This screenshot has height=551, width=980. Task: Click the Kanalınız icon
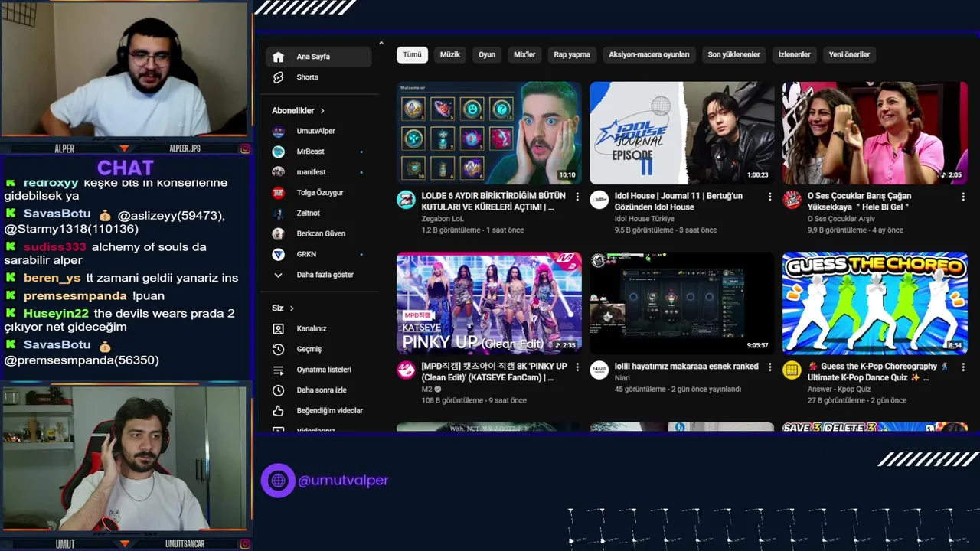point(279,328)
